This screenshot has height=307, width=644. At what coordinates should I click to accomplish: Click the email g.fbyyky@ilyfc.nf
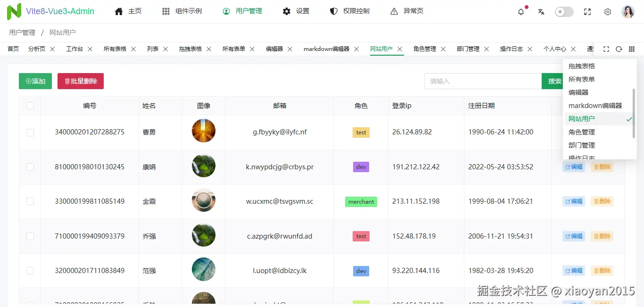pyautogui.click(x=280, y=132)
